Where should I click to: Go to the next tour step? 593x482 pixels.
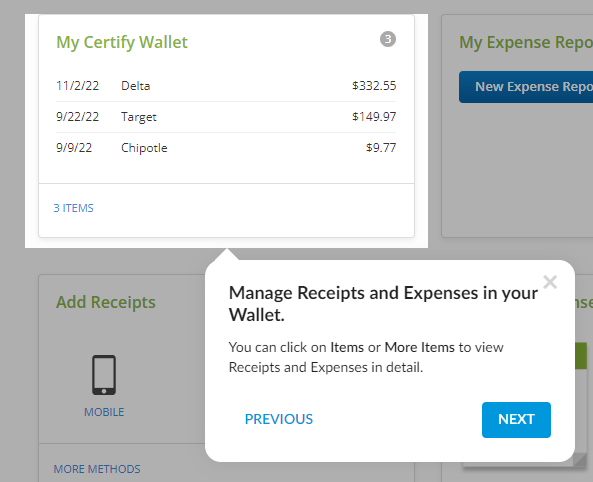tap(516, 420)
